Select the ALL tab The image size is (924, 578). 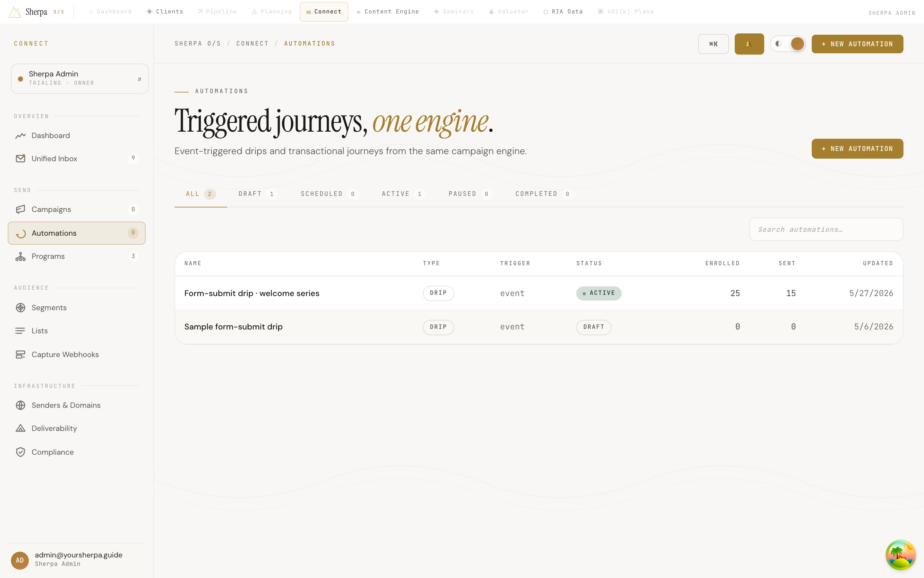tap(201, 194)
